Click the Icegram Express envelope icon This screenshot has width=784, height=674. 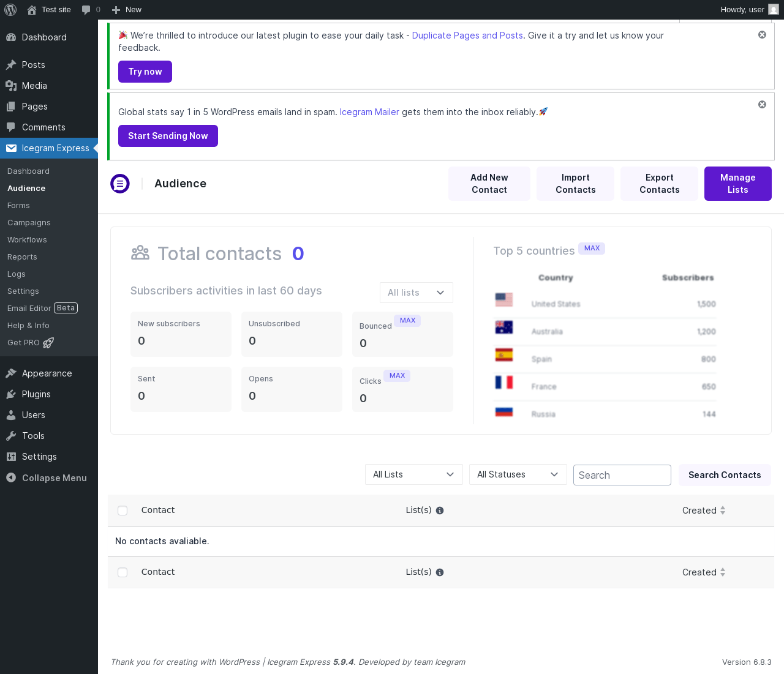pos(11,148)
